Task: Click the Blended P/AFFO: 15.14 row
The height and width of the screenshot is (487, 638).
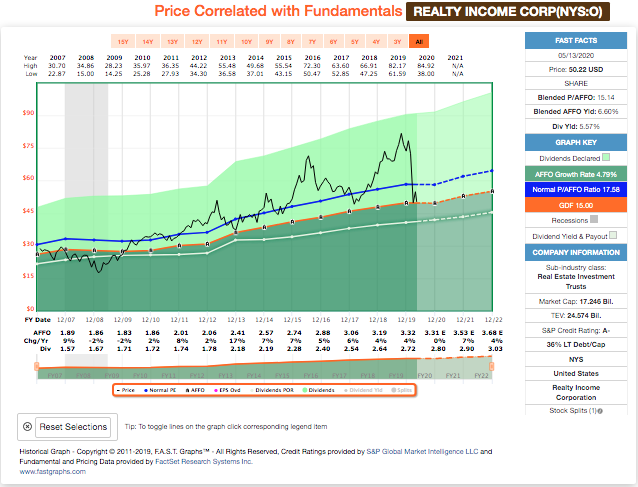Action: 576,98
